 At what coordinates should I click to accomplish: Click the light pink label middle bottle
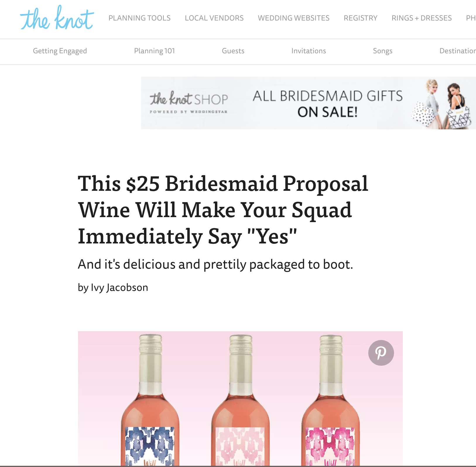(x=240, y=400)
